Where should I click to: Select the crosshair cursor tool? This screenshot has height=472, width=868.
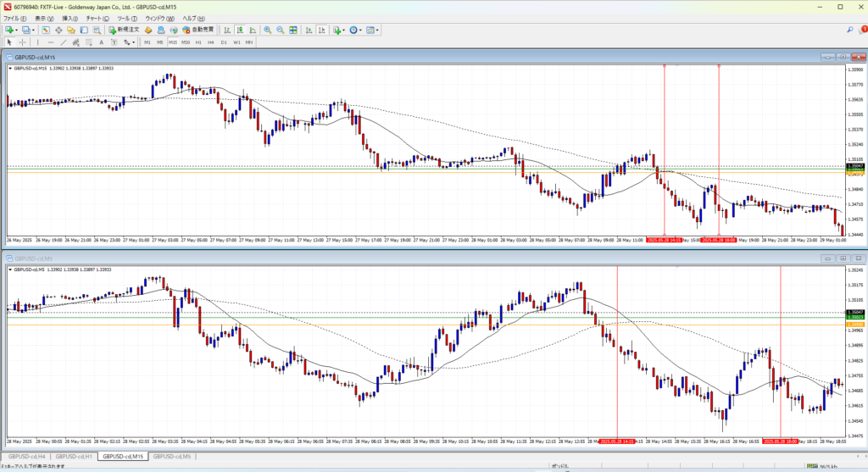tap(22, 42)
